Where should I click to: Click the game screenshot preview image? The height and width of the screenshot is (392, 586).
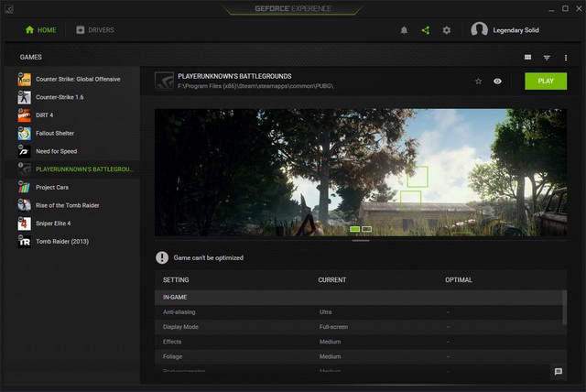(361, 172)
